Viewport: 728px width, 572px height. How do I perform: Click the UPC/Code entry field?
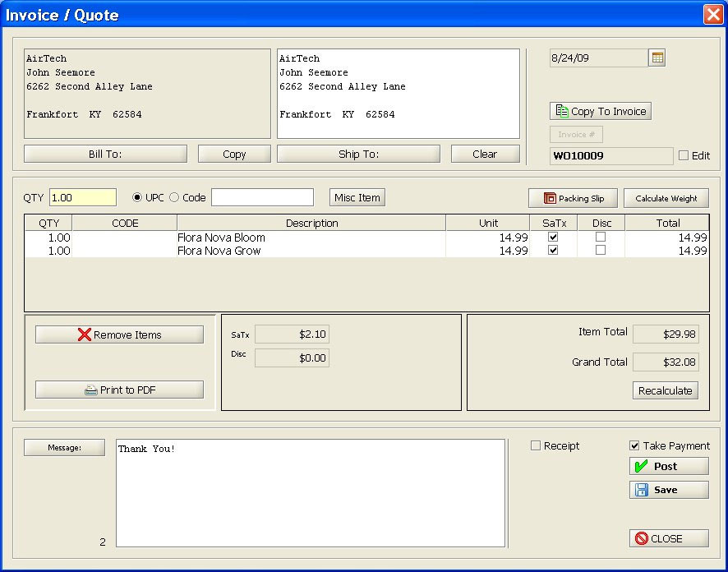click(262, 197)
